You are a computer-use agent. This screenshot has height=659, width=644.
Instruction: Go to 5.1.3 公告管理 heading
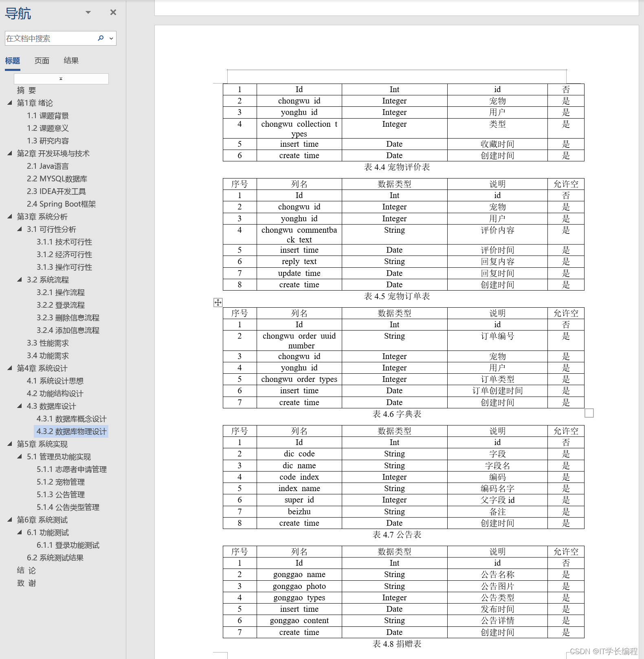coord(61,495)
